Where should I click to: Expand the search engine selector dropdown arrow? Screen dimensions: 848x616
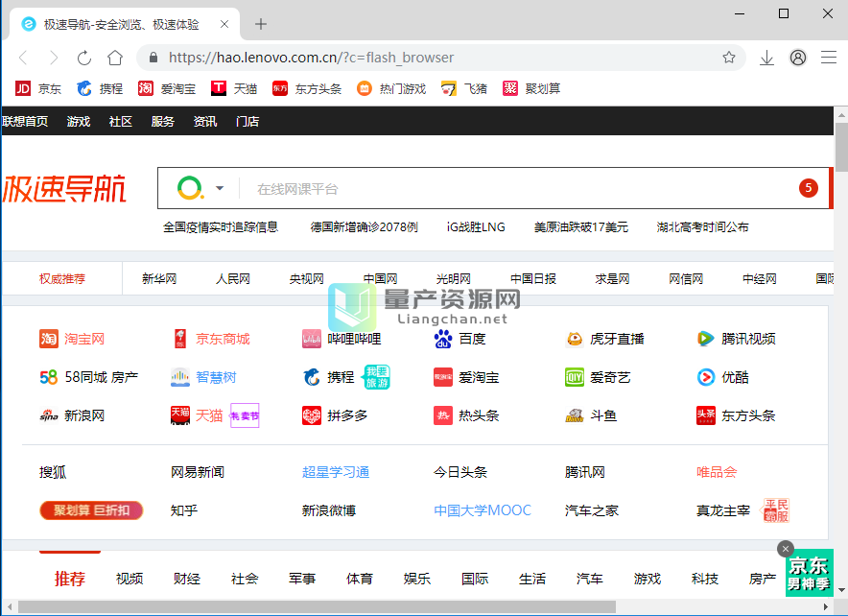coord(220,188)
